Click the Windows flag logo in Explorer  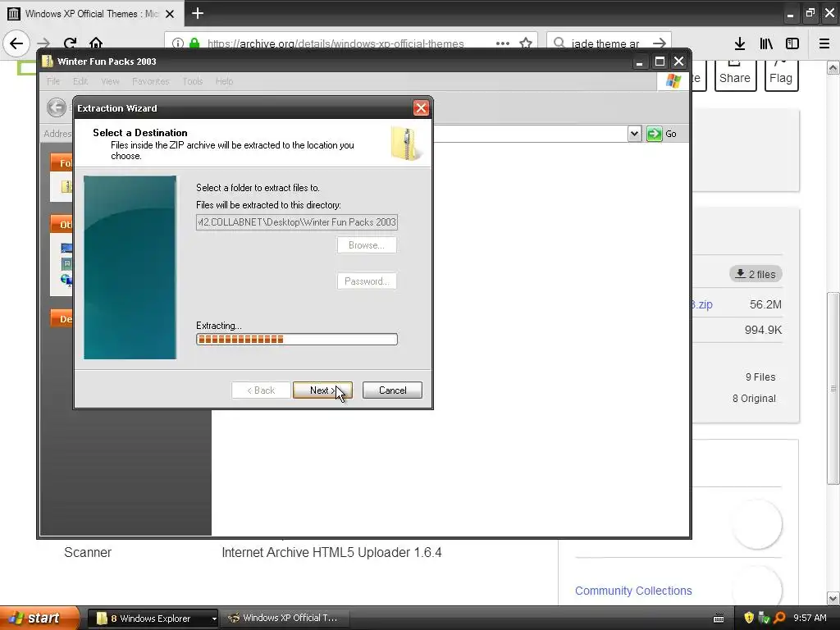[x=673, y=81]
